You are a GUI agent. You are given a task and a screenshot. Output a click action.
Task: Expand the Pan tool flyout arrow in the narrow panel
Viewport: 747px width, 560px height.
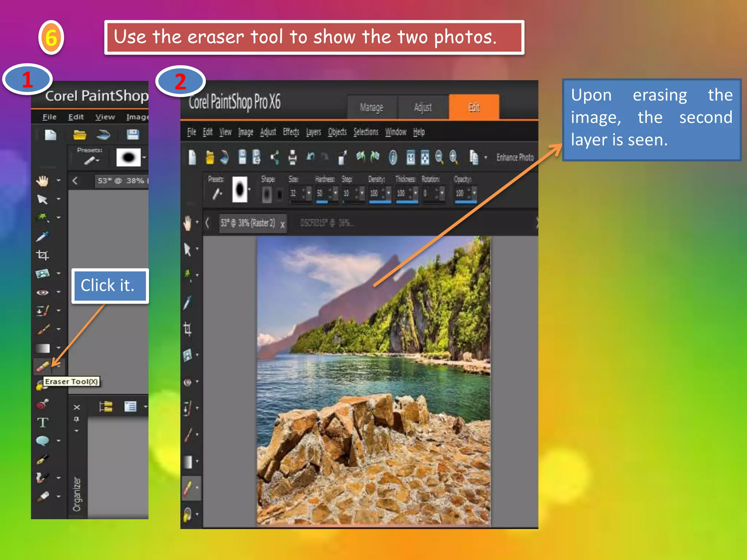coord(58,180)
